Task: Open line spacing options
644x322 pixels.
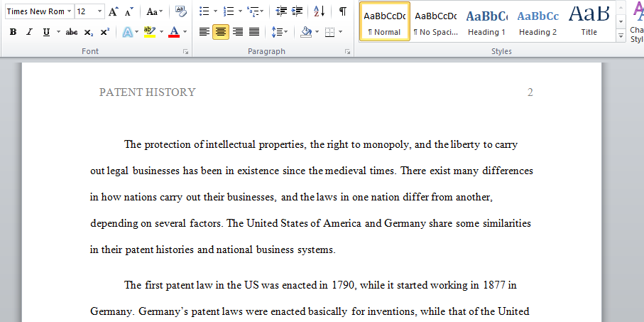Action: (x=279, y=32)
